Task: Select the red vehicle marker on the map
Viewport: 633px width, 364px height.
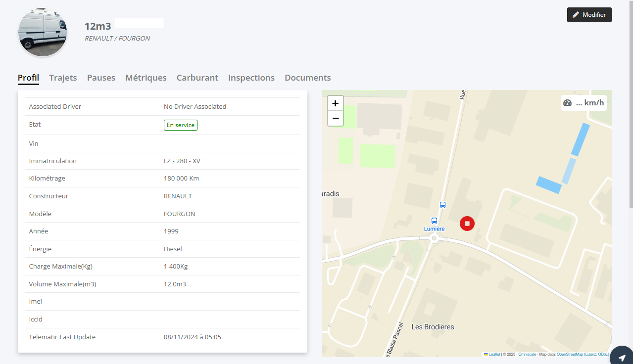Action: tap(467, 224)
